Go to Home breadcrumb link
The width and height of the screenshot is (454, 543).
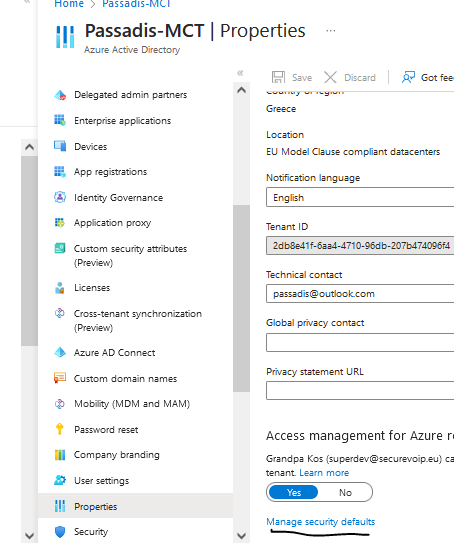tap(69, 4)
